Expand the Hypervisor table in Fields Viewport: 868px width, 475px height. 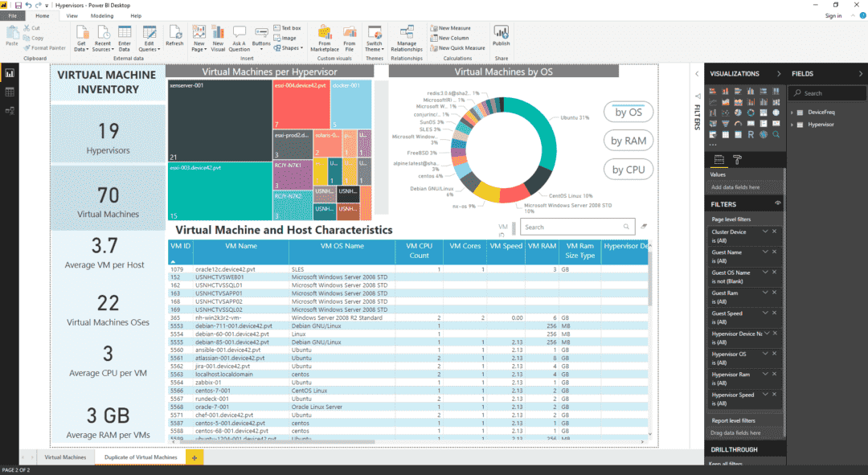click(792, 125)
